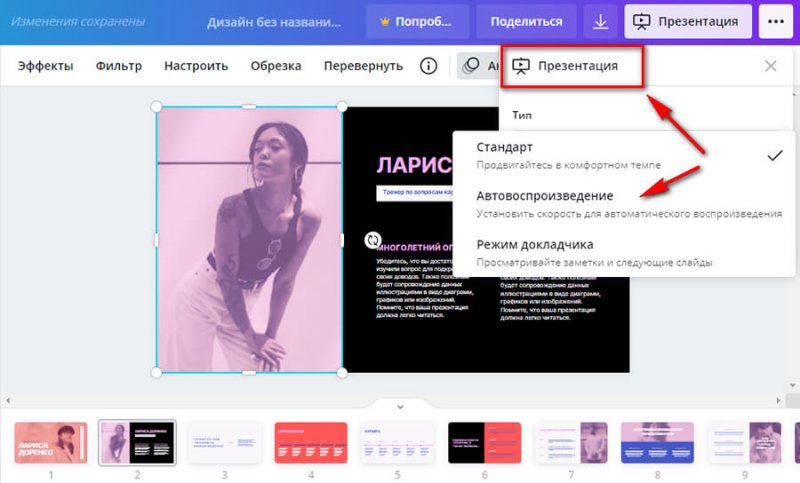Click the info circle icon

429,66
